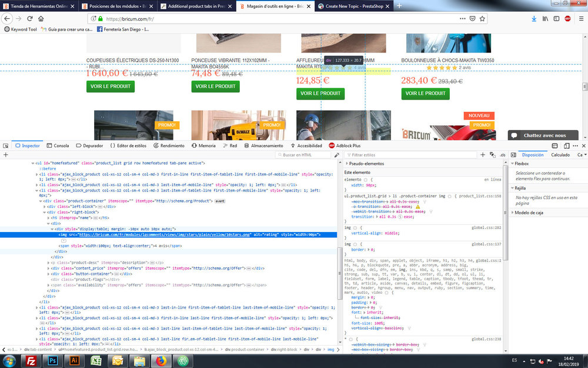Select the element picker tool in DevTools
Screen dimensions: 588x368
point(5,145)
